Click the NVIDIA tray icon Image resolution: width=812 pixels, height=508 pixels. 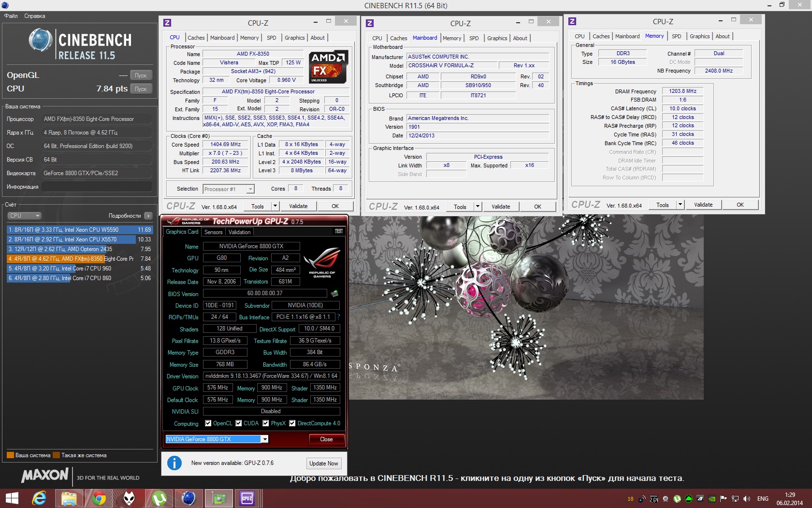click(712, 499)
